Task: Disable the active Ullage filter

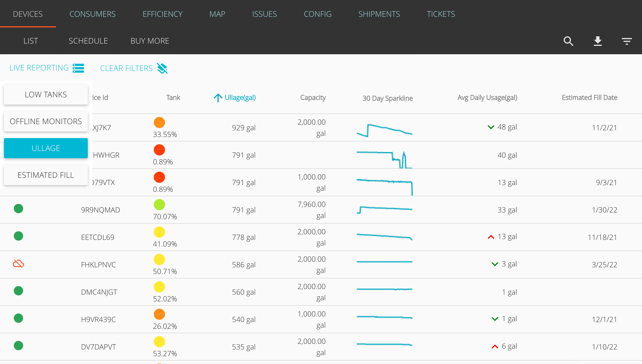Action: coord(46,148)
